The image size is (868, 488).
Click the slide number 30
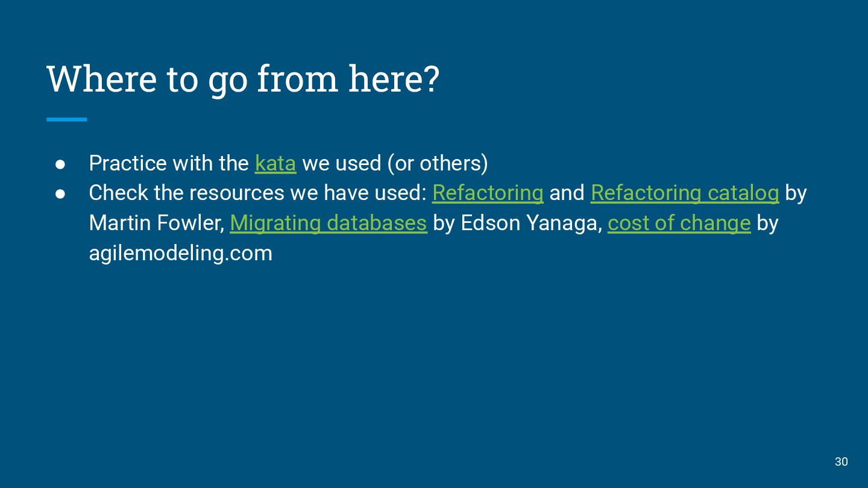click(841, 461)
